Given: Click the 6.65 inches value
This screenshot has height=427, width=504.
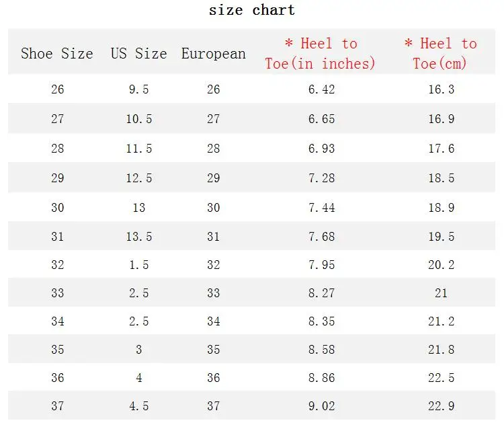Looking at the screenshot, I should (x=321, y=119).
